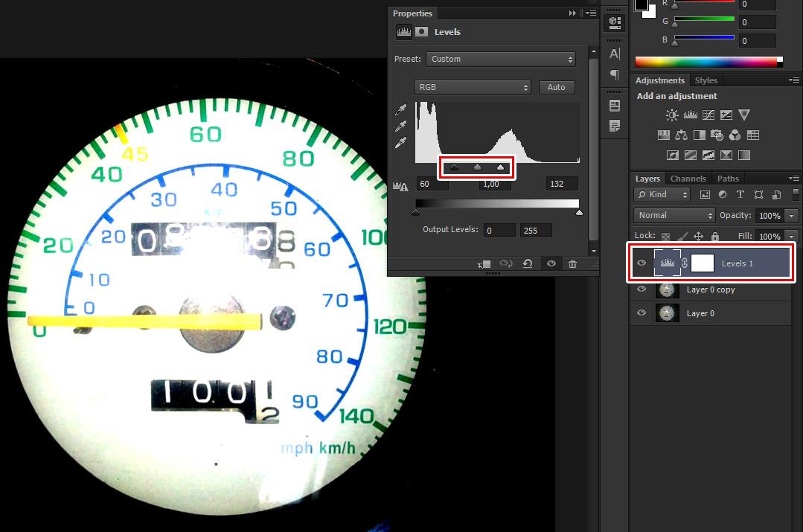Viewport: 803px width, 532px height.
Task: Select the Layers tab
Action: 647,179
